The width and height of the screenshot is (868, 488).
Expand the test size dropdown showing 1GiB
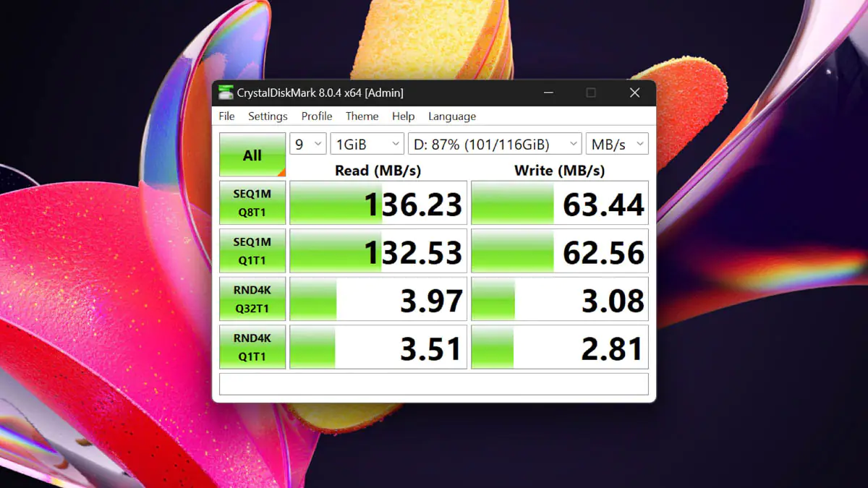tap(367, 144)
